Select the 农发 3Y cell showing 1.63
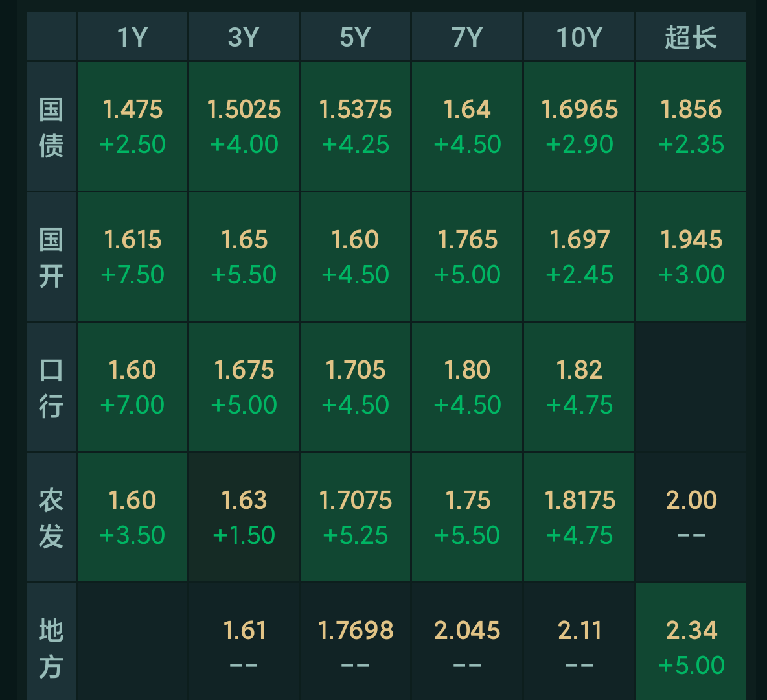Viewport: 767px width, 700px height. tap(243, 517)
